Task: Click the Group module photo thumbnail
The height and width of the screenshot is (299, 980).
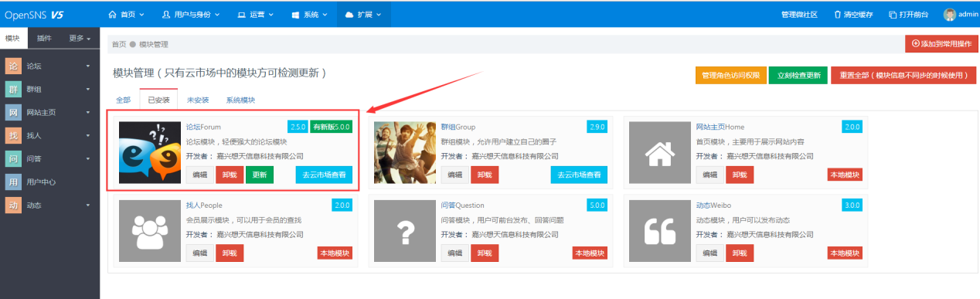Action: [x=404, y=153]
